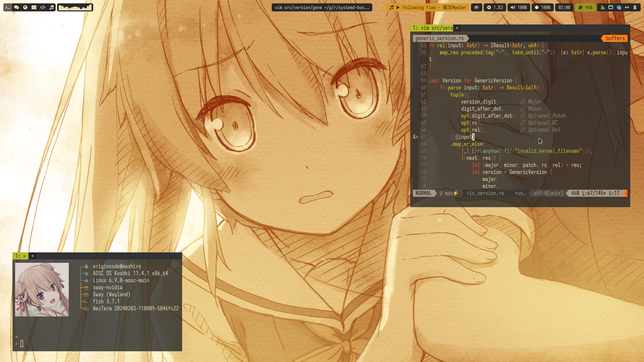Click the '// Optional Patch' comment
This screenshot has width=644, height=362.
543,116
